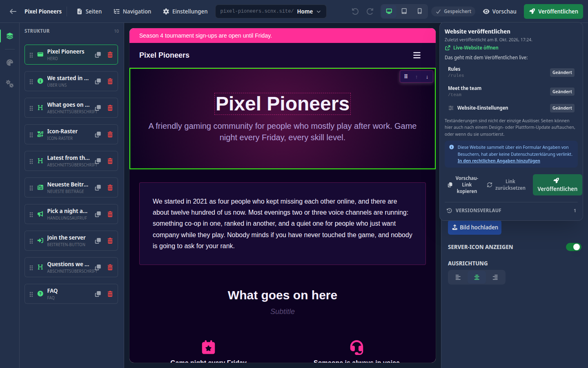Image resolution: width=588 pixels, height=368 pixels.
Task: Toggle Server-Icon anzeigen switch
Action: 573,247
